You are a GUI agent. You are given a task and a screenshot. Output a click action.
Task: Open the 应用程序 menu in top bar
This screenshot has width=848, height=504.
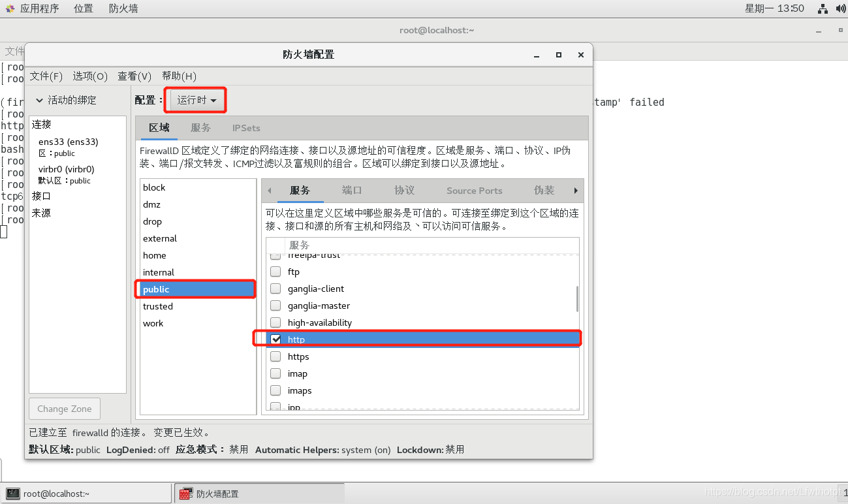click(x=39, y=8)
